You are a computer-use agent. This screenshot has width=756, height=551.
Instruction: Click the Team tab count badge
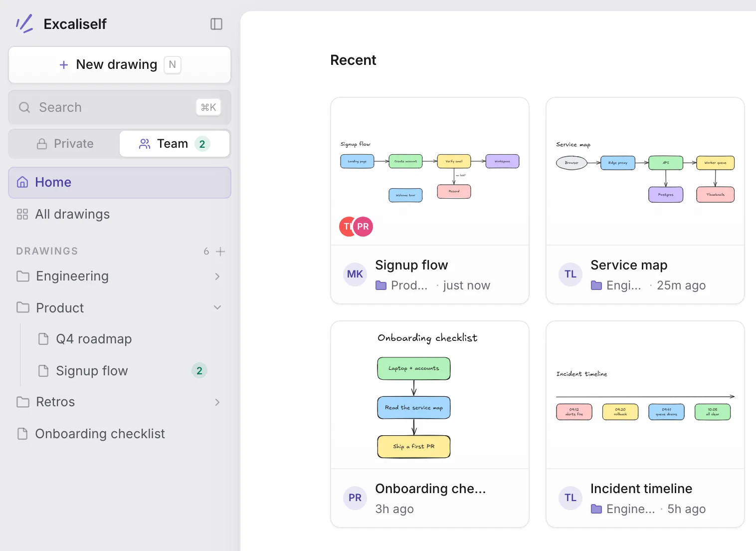(202, 144)
